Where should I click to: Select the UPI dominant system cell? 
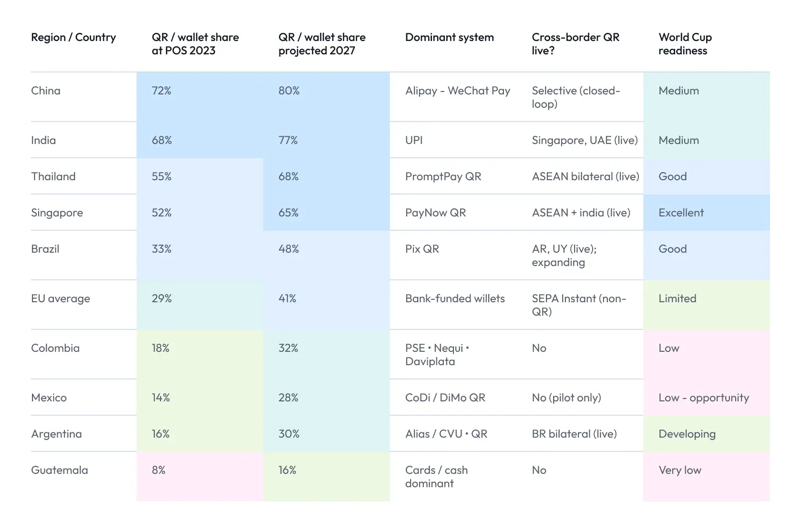414,140
